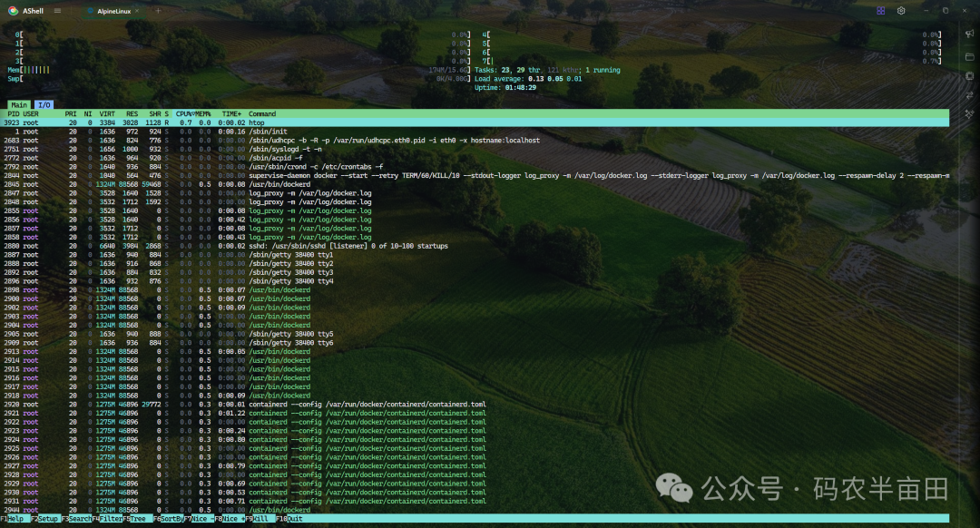The image size is (980, 528).
Task: Open F2 Setup in htop footer
Action: point(45,519)
